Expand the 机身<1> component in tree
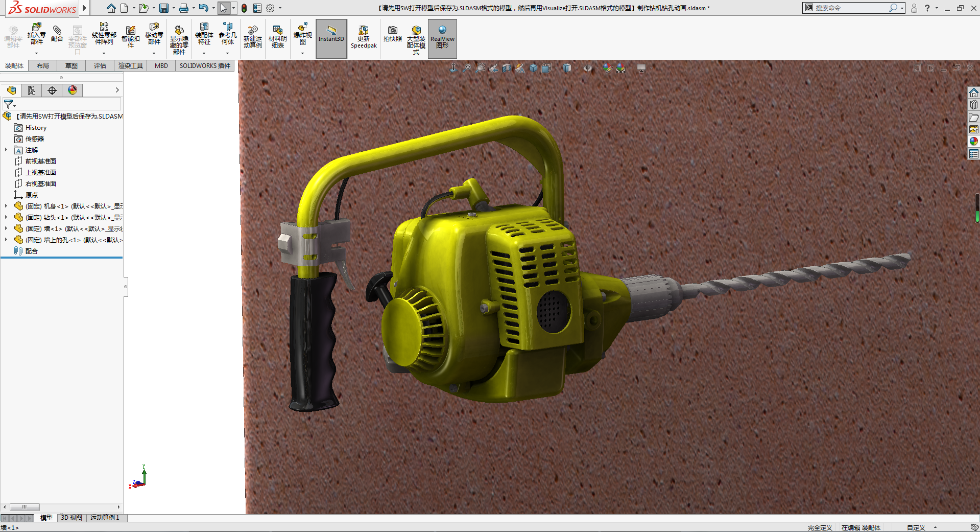Viewport: 980px width, 532px height. [x=6, y=206]
